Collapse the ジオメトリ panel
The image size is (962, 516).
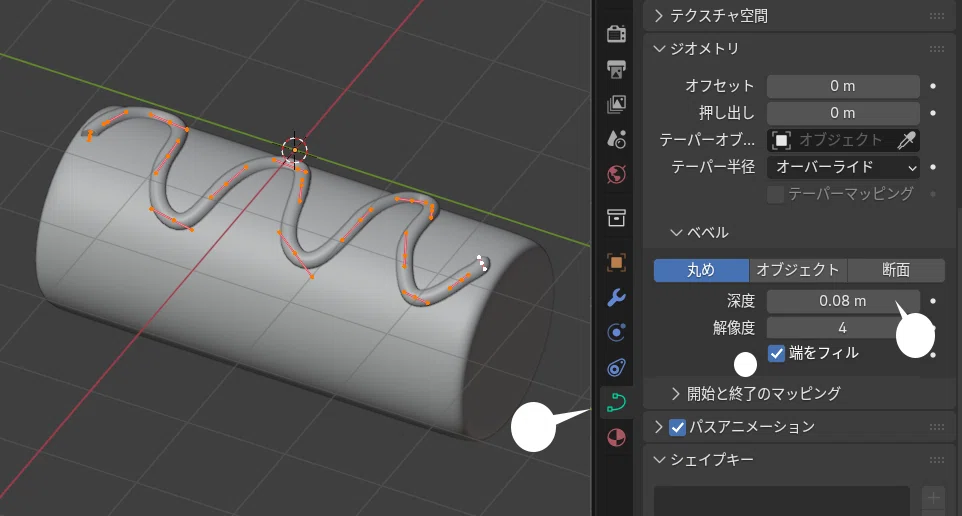coord(659,48)
